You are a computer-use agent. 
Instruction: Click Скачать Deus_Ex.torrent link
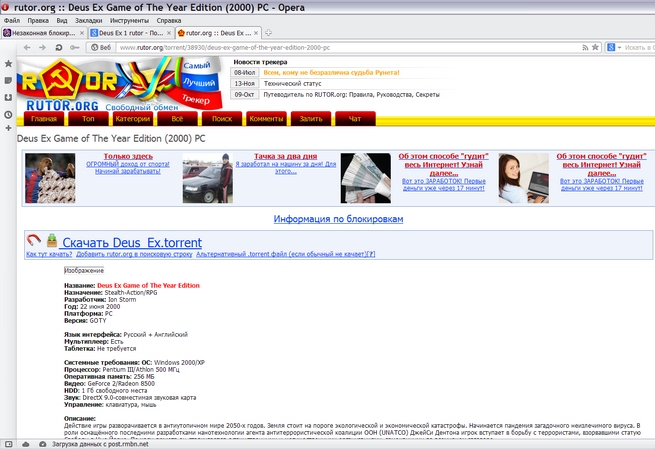[132, 243]
